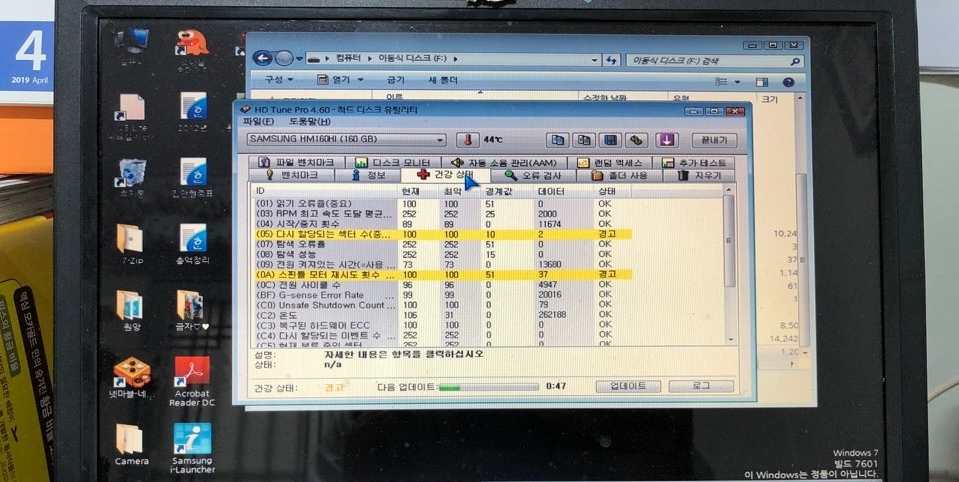The image size is (959, 482).
Task: Click the 컴퓨터 breadcrumb in Explorer address bar
Action: pos(349,59)
